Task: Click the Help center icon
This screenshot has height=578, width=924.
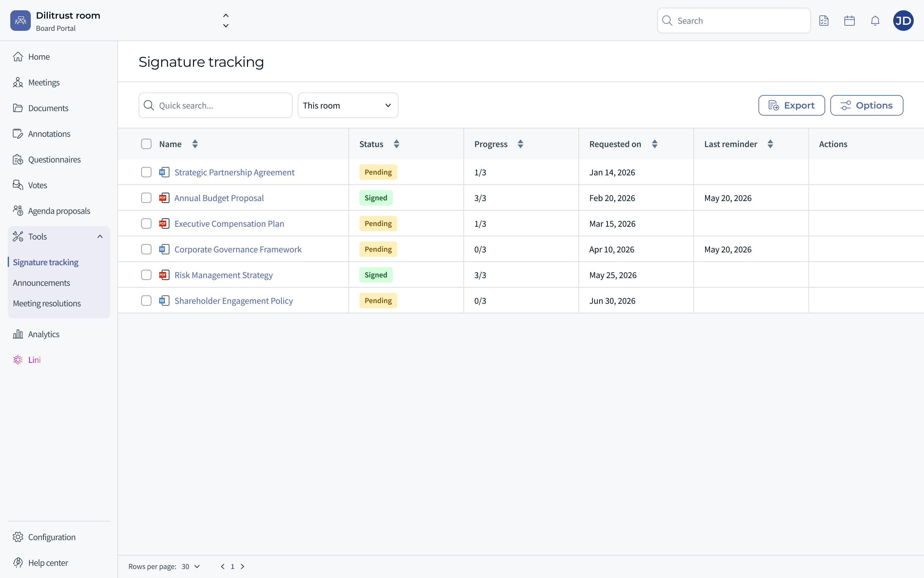Action: click(18, 562)
